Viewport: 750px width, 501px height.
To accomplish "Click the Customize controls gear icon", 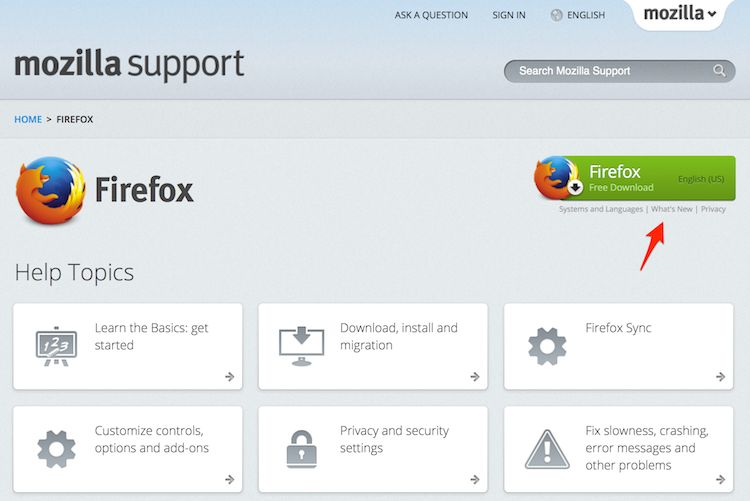I will 55,447.
